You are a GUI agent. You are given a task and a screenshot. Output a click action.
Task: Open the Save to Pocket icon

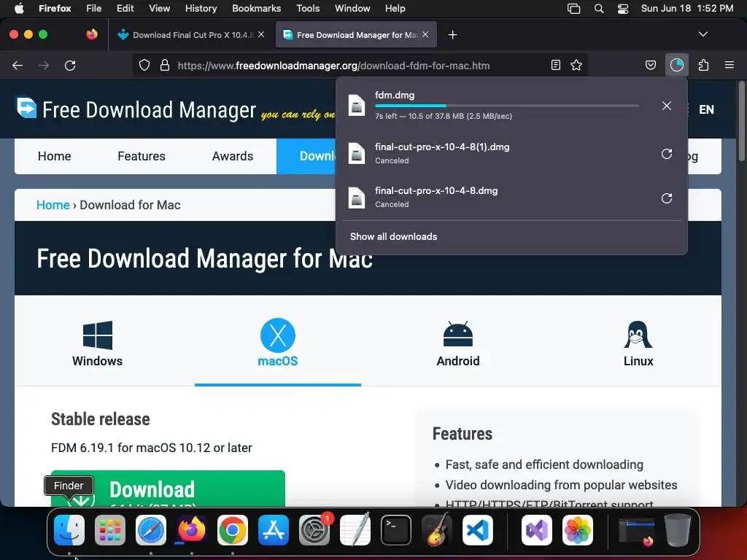point(650,65)
